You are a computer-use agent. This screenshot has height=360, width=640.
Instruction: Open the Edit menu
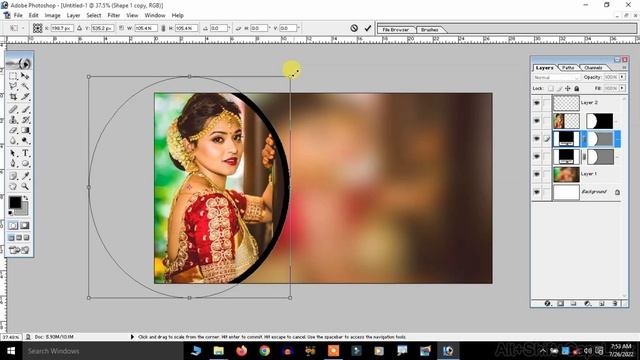point(33,15)
